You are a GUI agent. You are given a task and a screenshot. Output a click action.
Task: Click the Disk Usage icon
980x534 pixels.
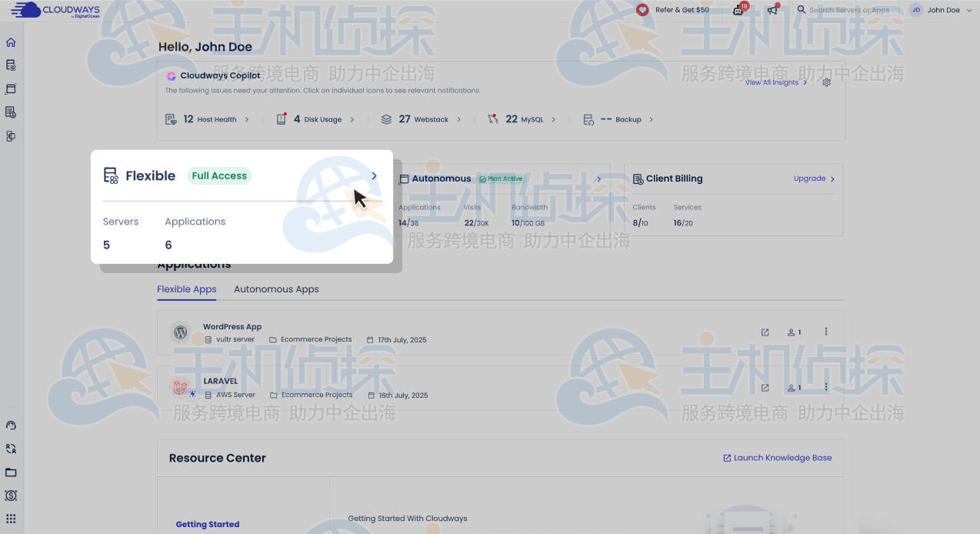(282, 119)
